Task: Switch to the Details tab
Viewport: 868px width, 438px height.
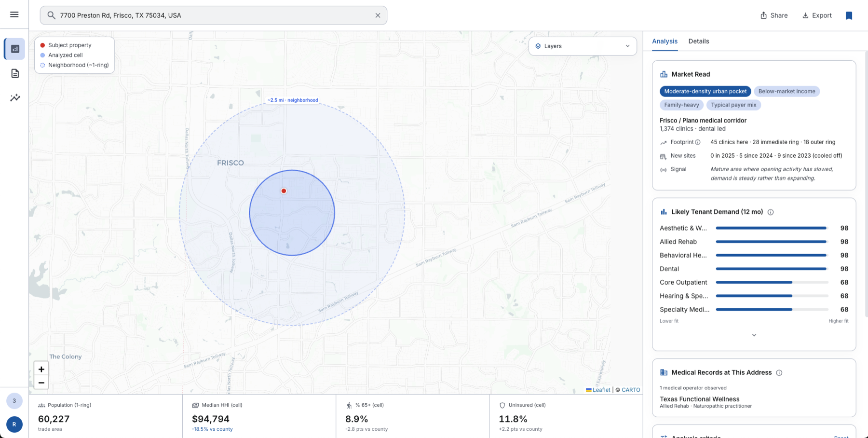Action: (699, 41)
